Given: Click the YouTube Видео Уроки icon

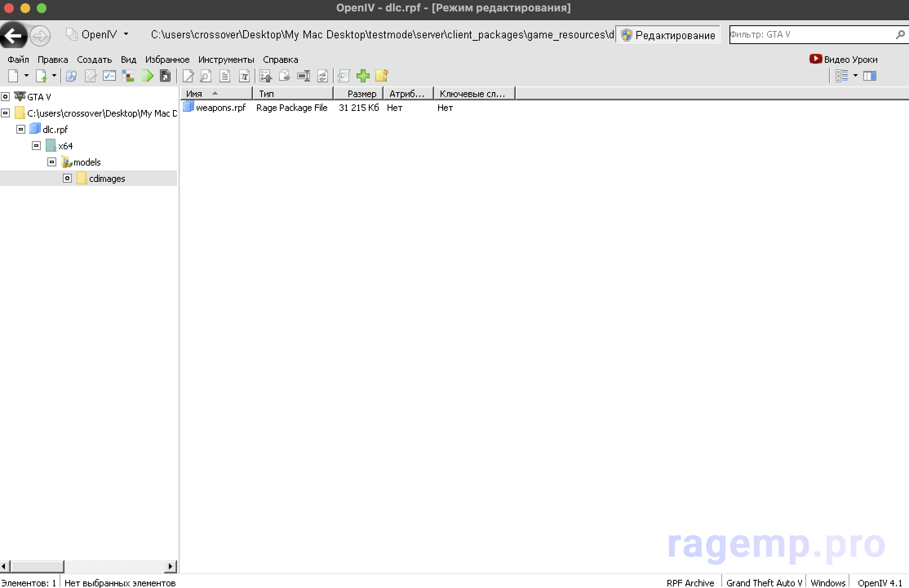Looking at the screenshot, I should [x=815, y=59].
